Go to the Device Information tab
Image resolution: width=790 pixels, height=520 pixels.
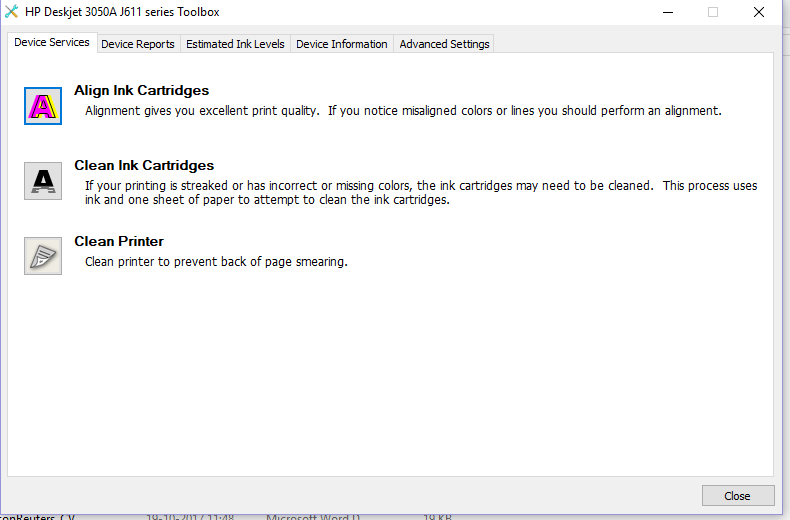tap(341, 44)
